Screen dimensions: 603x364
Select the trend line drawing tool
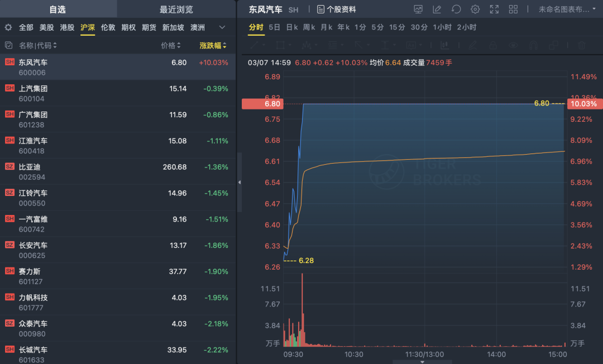[x=254, y=45]
